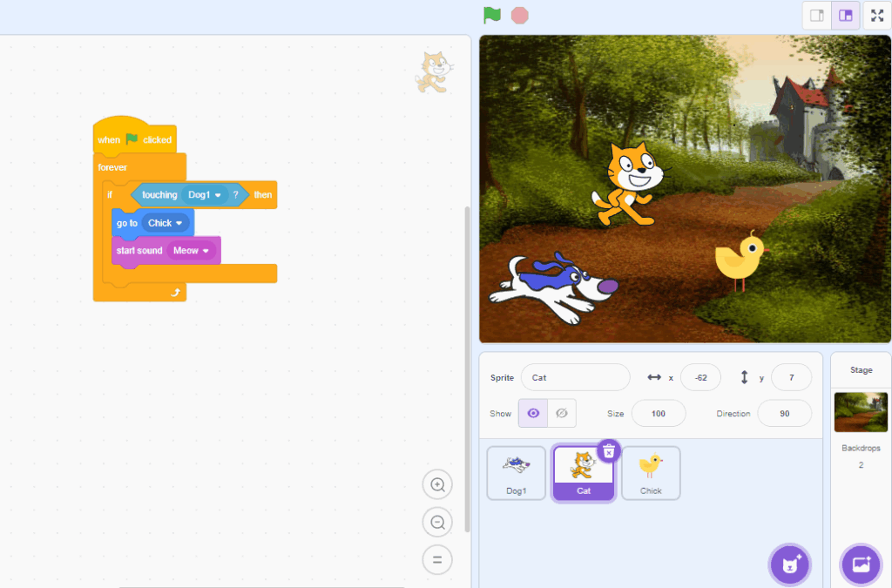The image size is (892, 588).
Task: Stop the project with the red stop button
Action: [519, 16]
